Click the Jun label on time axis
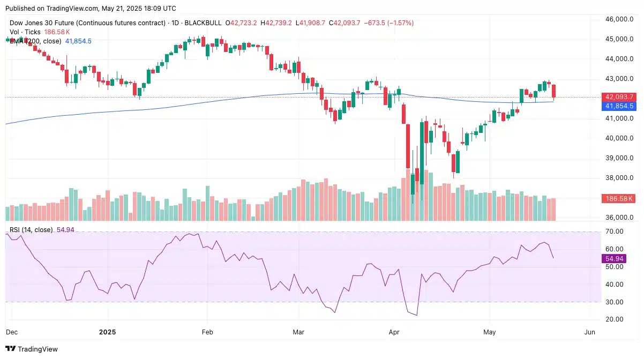The image size is (644, 358). (589, 332)
